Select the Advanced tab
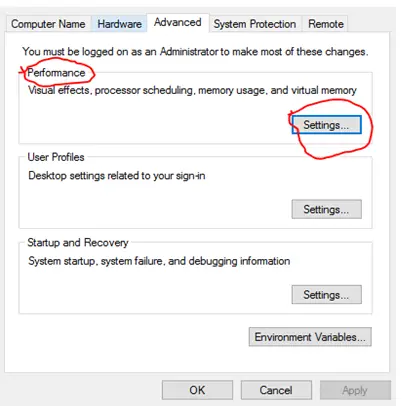 click(x=178, y=22)
